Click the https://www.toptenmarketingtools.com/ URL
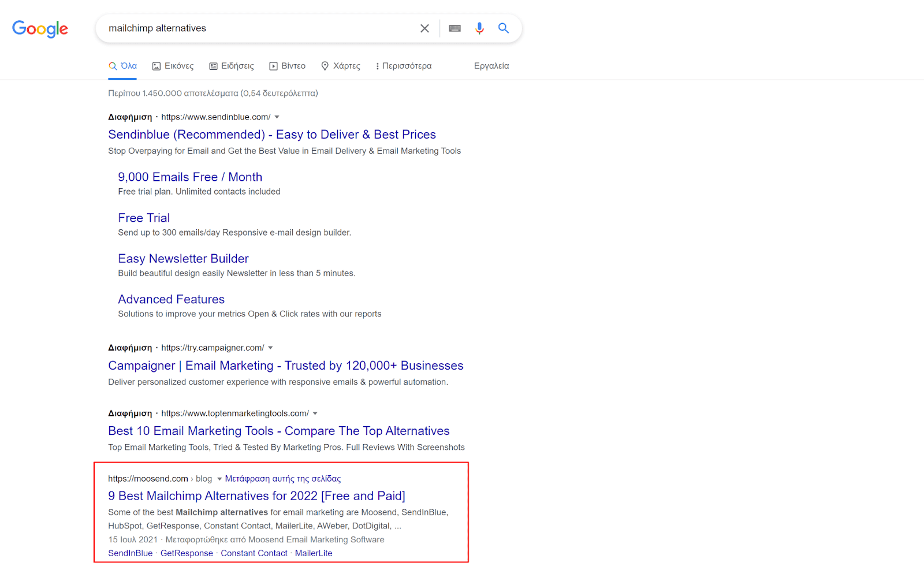The image size is (924, 570). click(x=235, y=413)
